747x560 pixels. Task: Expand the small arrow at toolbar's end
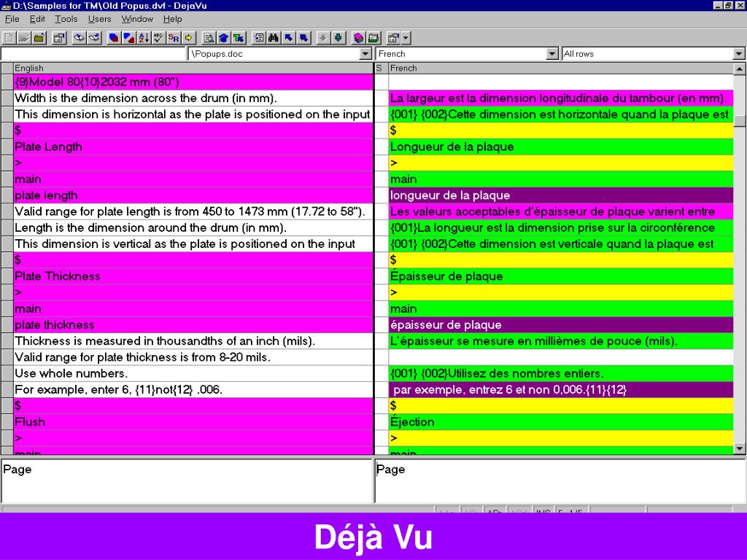point(406,38)
